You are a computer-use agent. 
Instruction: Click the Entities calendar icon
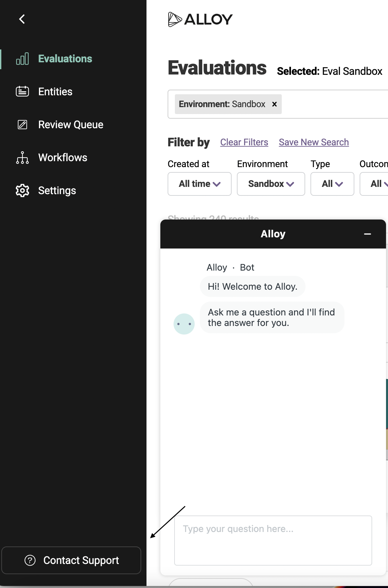[x=22, y=91]
